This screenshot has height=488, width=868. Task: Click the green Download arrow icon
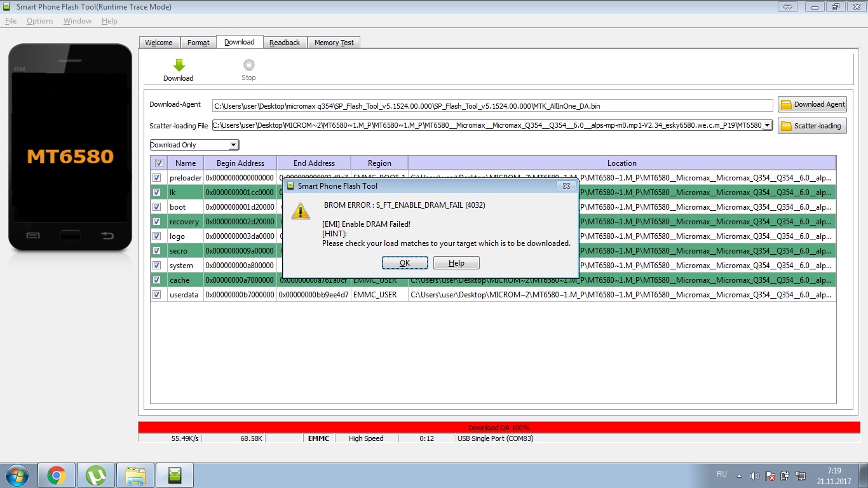(179, 65)
